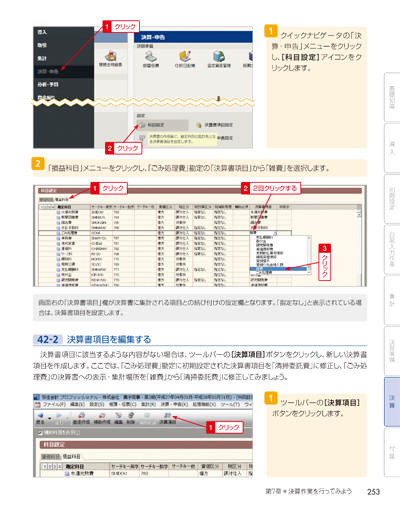400x510 pixels.
Task: Open the ファイル(F) menu
Action: (54, 404)
